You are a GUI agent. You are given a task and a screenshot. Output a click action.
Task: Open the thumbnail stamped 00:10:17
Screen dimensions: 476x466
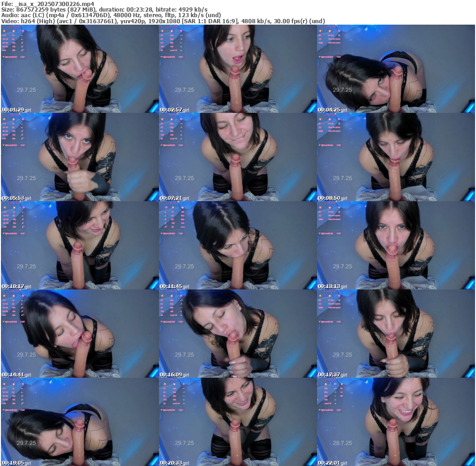click(80, 245)
